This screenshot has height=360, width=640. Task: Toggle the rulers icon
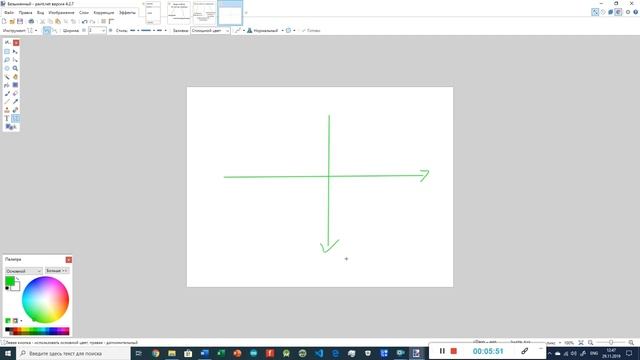[x=111, y=21]
